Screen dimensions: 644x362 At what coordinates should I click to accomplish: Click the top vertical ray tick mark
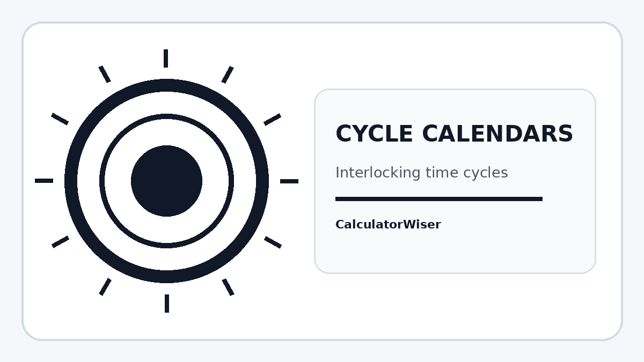point(166,58)
